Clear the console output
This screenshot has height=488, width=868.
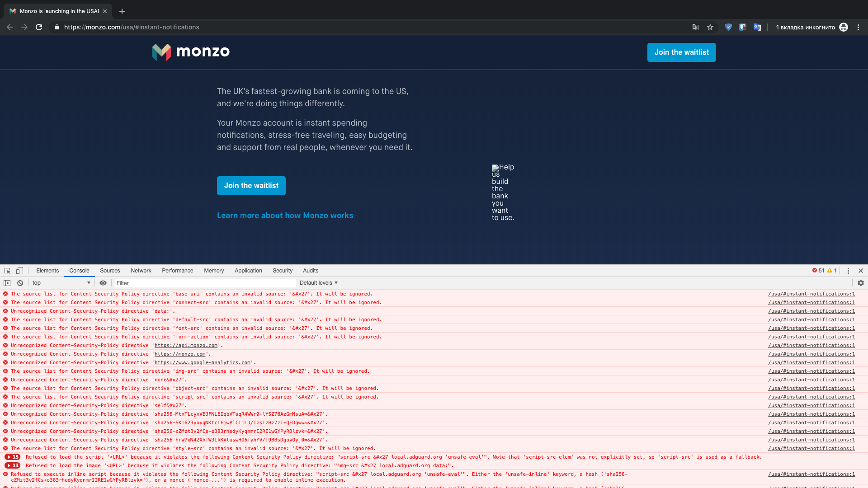point(20,283)
